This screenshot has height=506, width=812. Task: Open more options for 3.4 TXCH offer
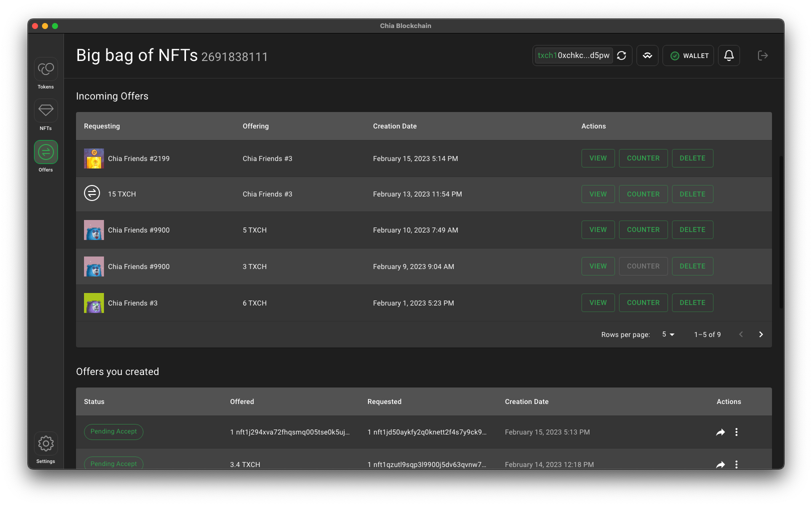click(x=736, y=464)
